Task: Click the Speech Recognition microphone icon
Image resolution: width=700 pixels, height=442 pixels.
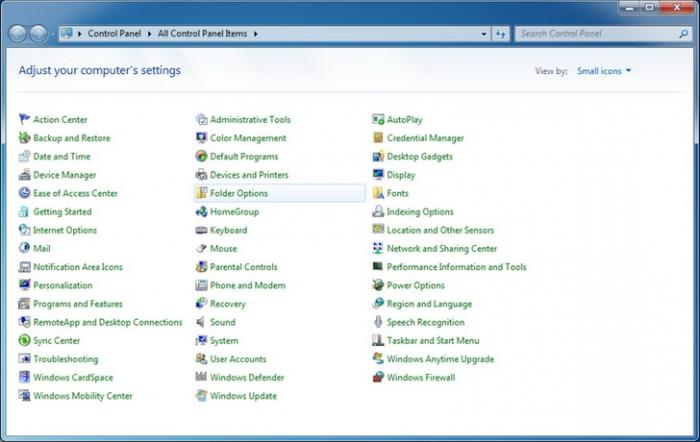Action: point(378,322)
